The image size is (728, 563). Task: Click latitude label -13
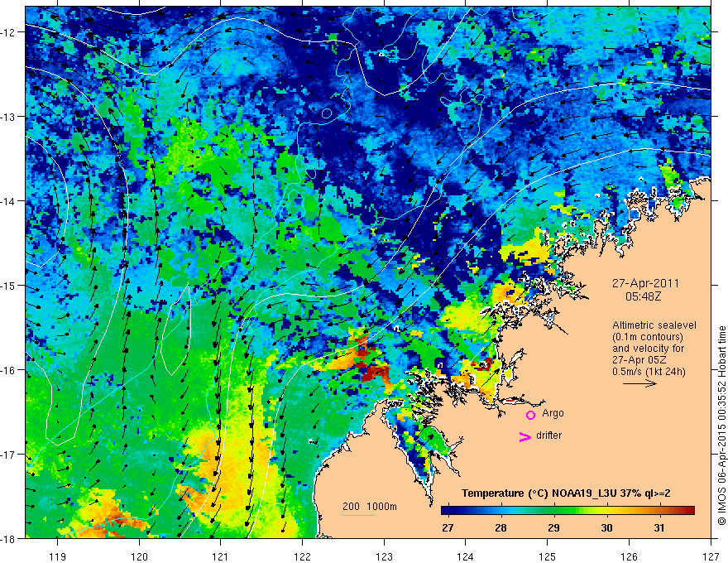pos(8,117)
